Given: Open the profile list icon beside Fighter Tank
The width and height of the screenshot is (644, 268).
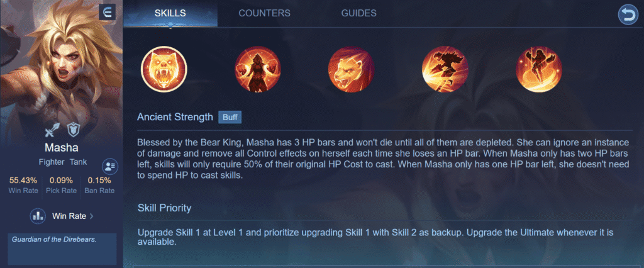Looking at the screenshot, I should pos(109,166).
